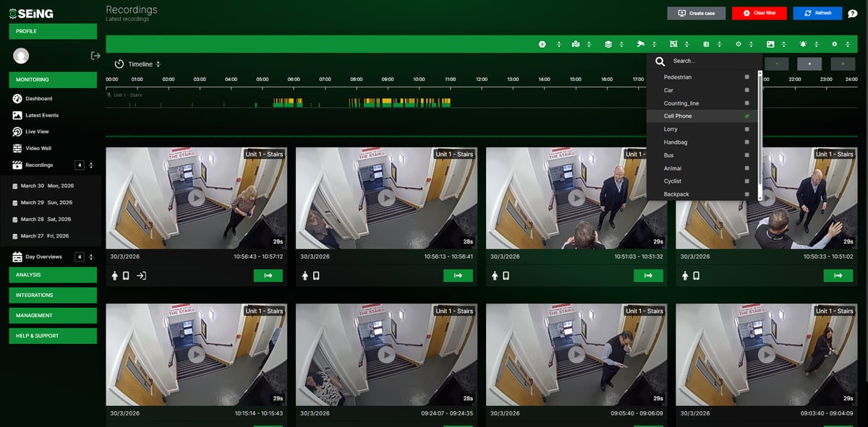Viewport: 868px width, 427px height.
Task: Uncheck the Cell Phone filter
Action: (x=746, y=116)
